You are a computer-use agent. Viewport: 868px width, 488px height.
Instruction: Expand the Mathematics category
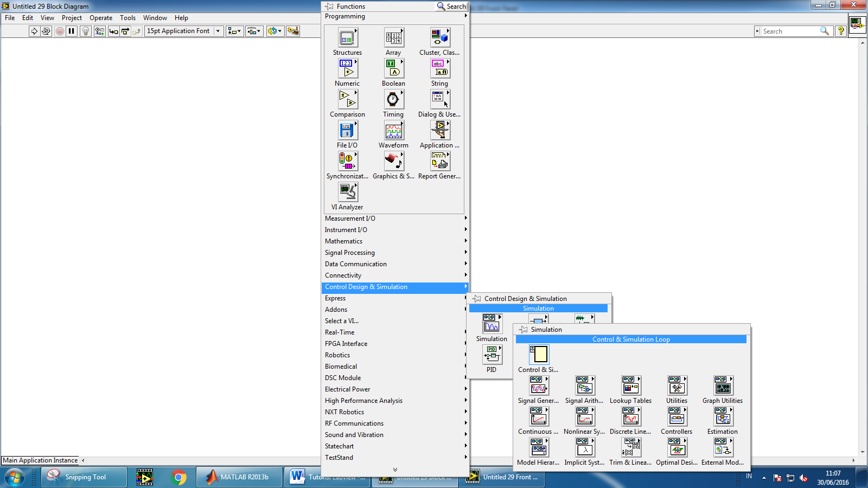pos(395,241)
